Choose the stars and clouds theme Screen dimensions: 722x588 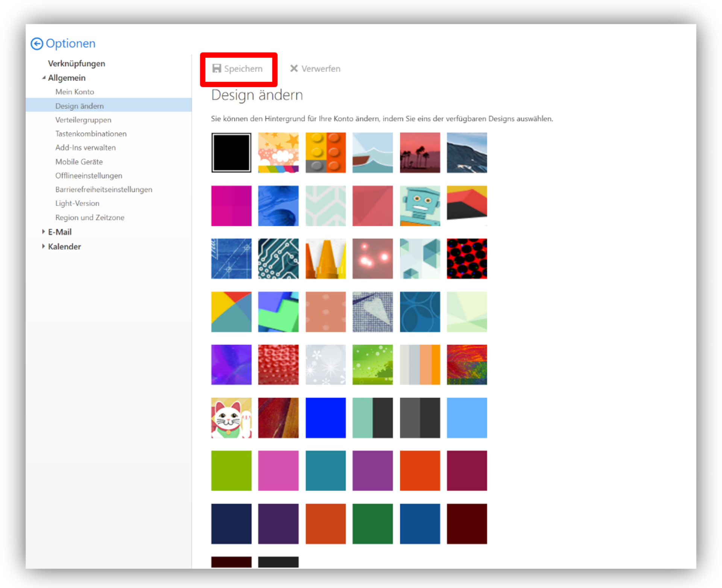pyautogui.click(x=278, y=153)
